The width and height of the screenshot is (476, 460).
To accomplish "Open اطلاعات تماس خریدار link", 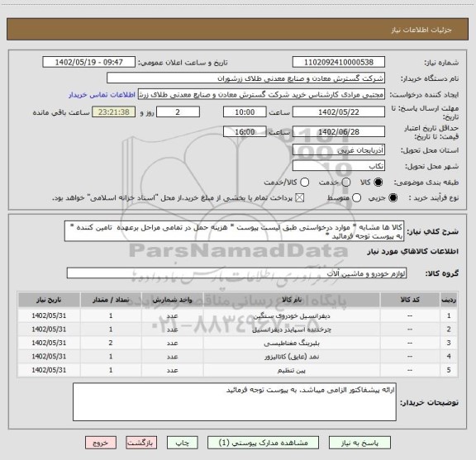I will click(102, 95).
